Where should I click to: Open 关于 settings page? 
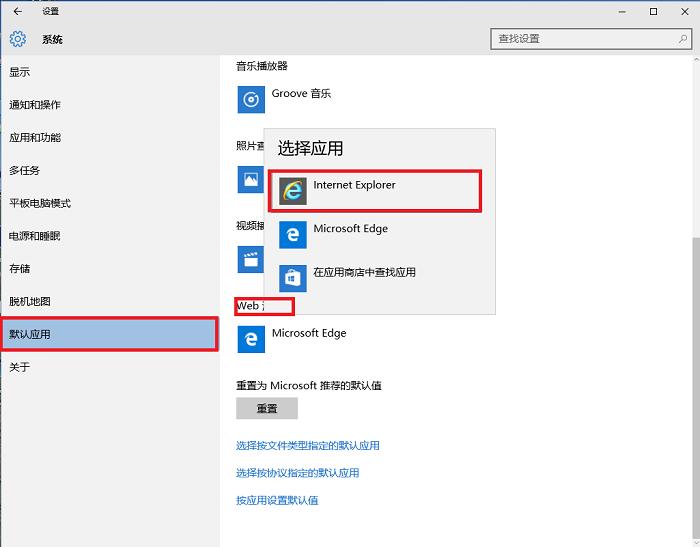coord(109,367)
